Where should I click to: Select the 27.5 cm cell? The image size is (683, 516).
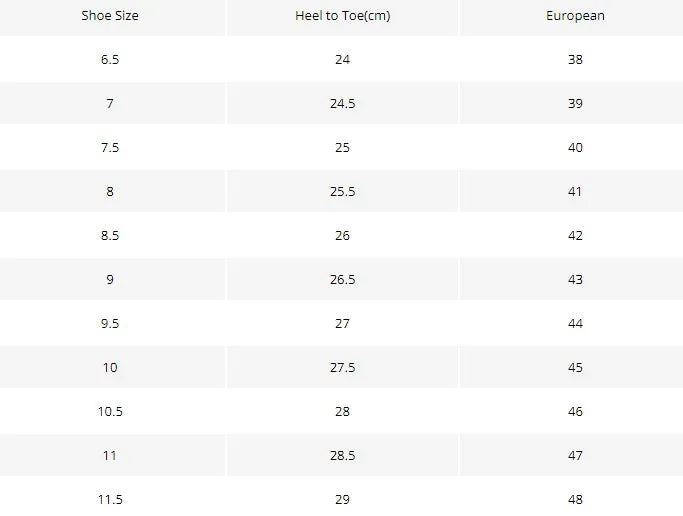pyautogui.click(x=342, y=367)
